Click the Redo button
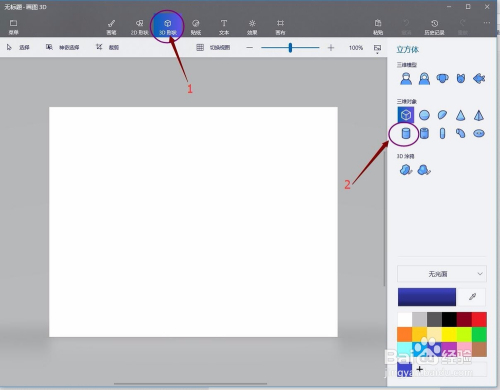 [463, 27]
